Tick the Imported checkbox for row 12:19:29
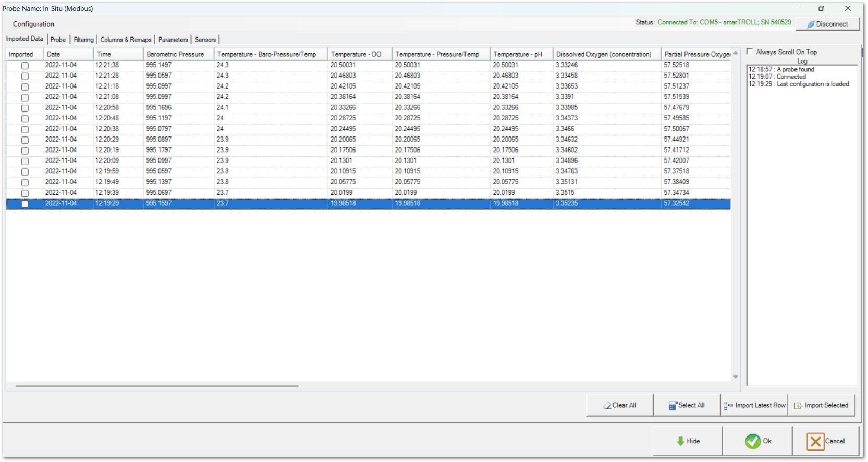 (x=25, y=204)
